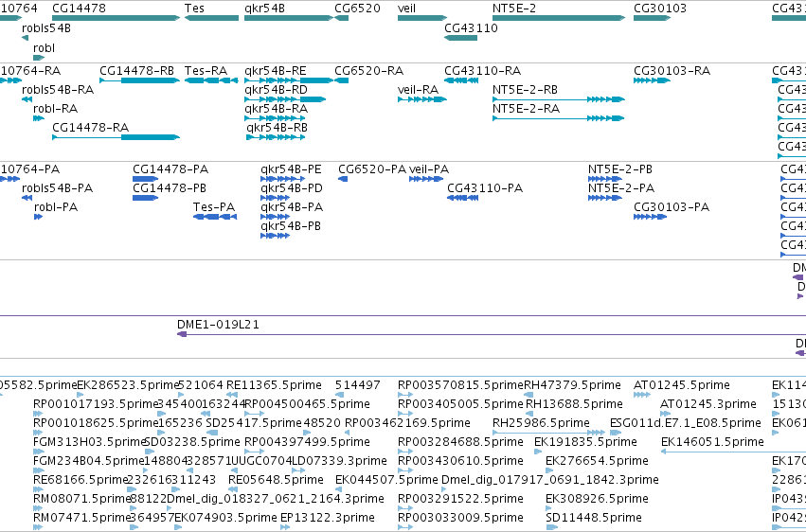The height and width of the screenshot is (532, 806).
Task: Click EST AT01245.3prime label
Action: point(708,404)
